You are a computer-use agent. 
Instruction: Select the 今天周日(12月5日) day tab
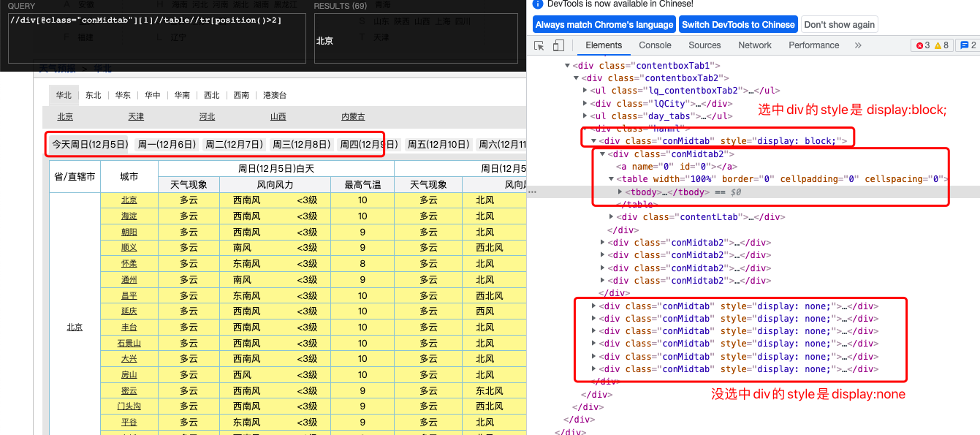89,145
